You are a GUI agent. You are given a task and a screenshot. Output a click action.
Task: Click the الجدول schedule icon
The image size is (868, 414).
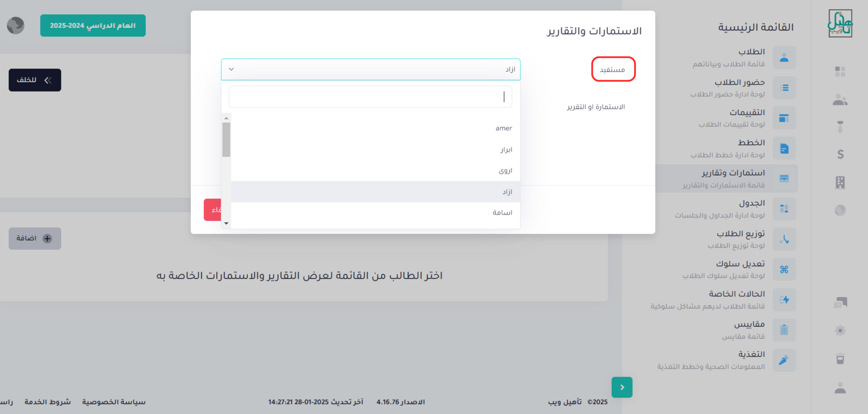[x=784, y=209]
